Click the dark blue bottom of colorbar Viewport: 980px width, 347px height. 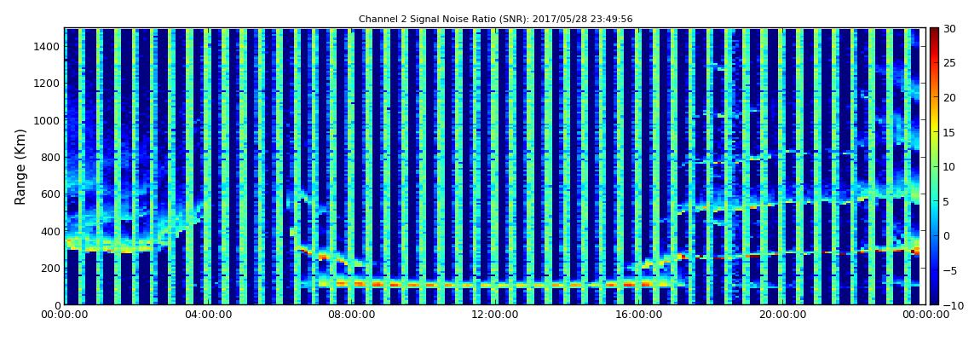pyautogui.click(x=934, y=299)
